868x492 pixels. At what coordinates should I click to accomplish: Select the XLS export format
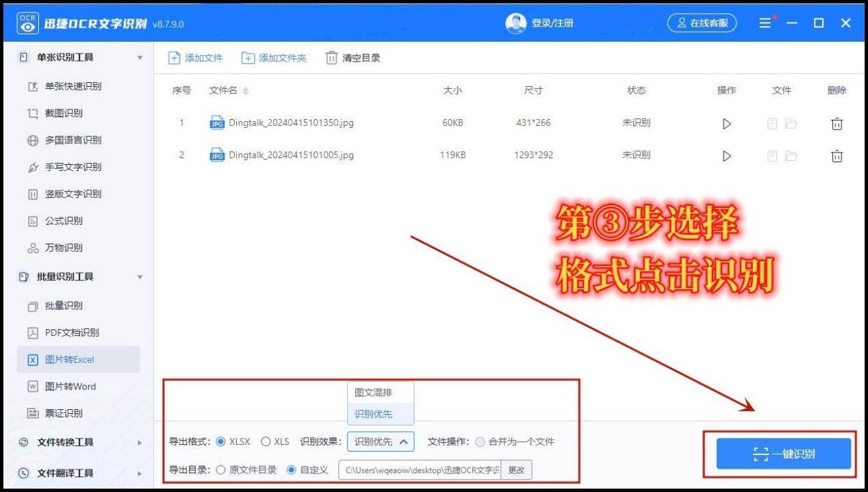tap(266, 441)
